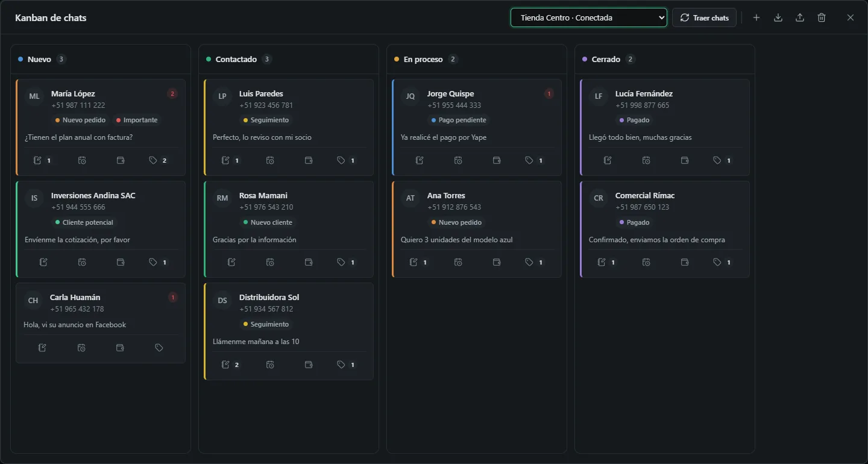Click the download arrow icon in the header
This screenshot has width=868, height=464.
pyautogui.click(x=778, y=17)
